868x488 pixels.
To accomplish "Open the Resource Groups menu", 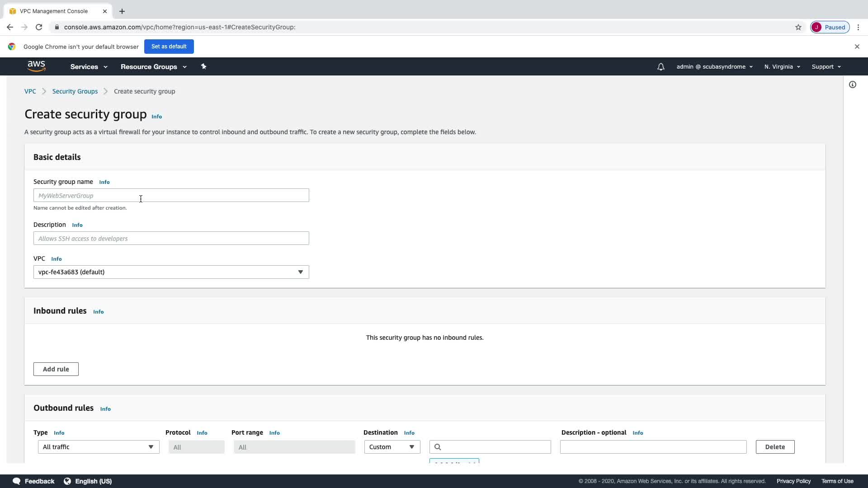I will [153, 67].
